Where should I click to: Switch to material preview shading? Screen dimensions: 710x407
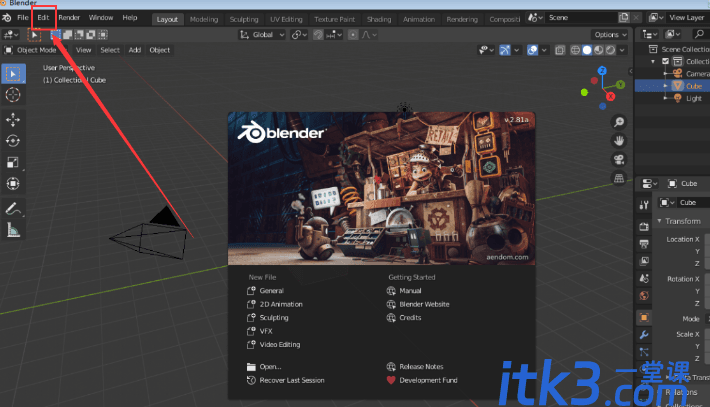pyautogui.click(x=599, y=50)
